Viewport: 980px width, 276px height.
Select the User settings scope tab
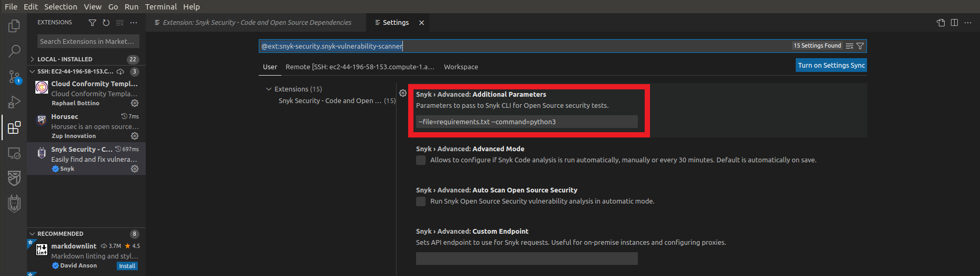(x=270, y=67)
